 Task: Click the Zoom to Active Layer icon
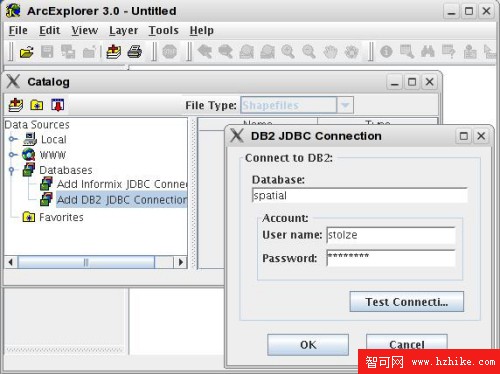click(x=247, y=52)
